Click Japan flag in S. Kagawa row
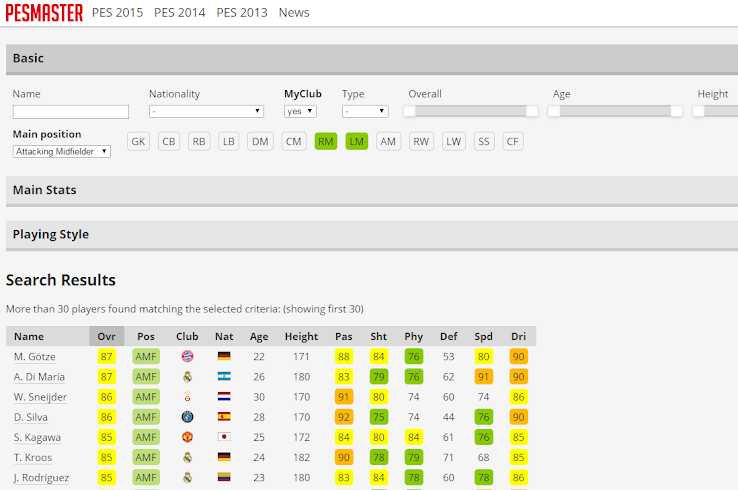The width and height of the screenshot is (738, 490). click(224, 437)
